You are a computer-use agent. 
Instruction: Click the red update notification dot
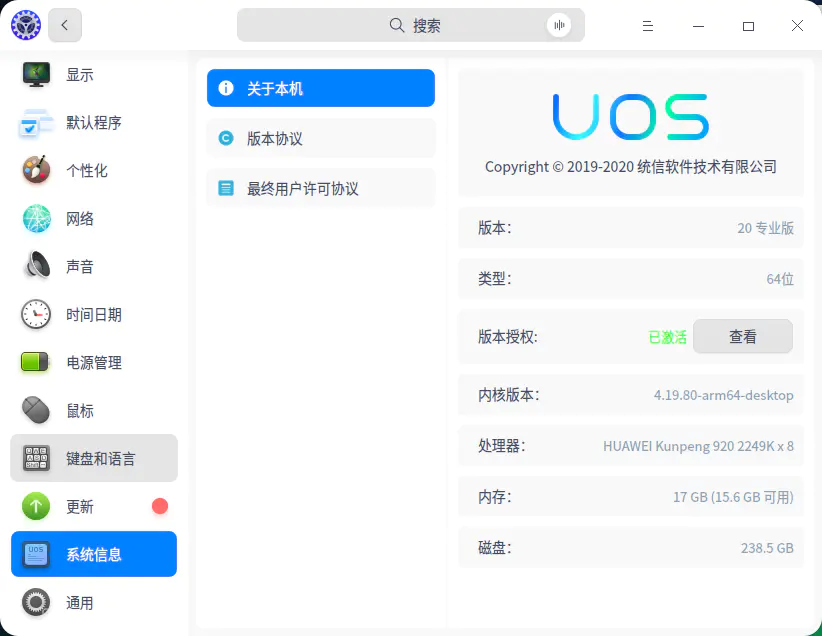[160, 506]
